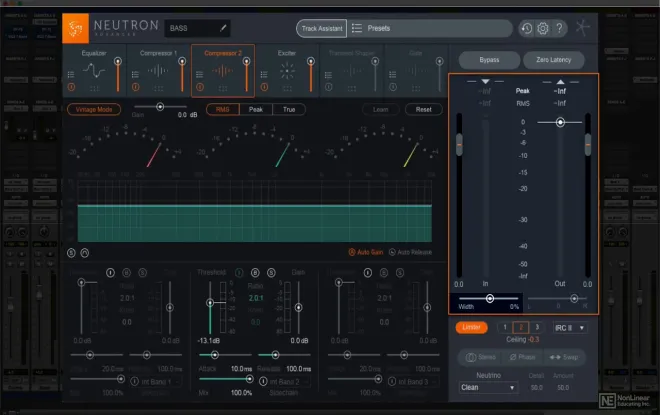The image size is (660, 415).
Task: Click band 2 S solo icon
Action: click(x=271, y=273)
